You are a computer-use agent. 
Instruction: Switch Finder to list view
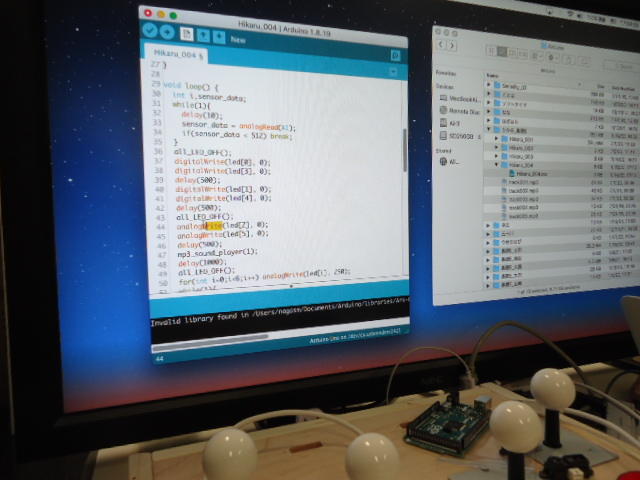pyautogui.click(x=502, y=52)
